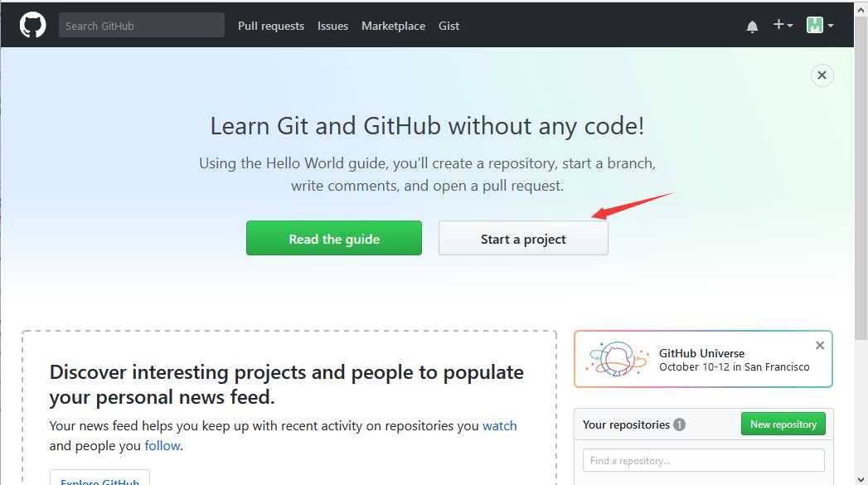Image resolution: width=868 pixels, height=485 pixels.
Task: Follow the follow link
Action: 162,446
